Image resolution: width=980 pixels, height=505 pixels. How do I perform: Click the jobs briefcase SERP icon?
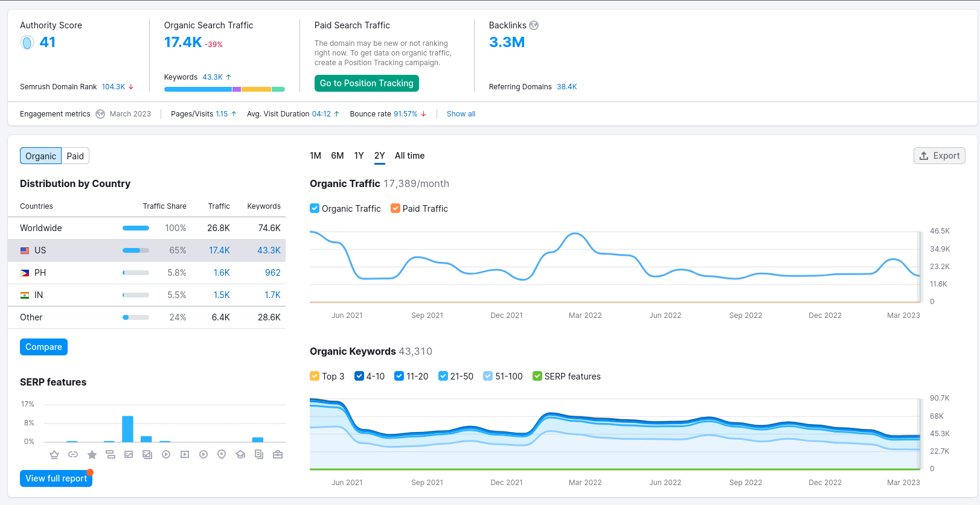[x=278, y=454]
